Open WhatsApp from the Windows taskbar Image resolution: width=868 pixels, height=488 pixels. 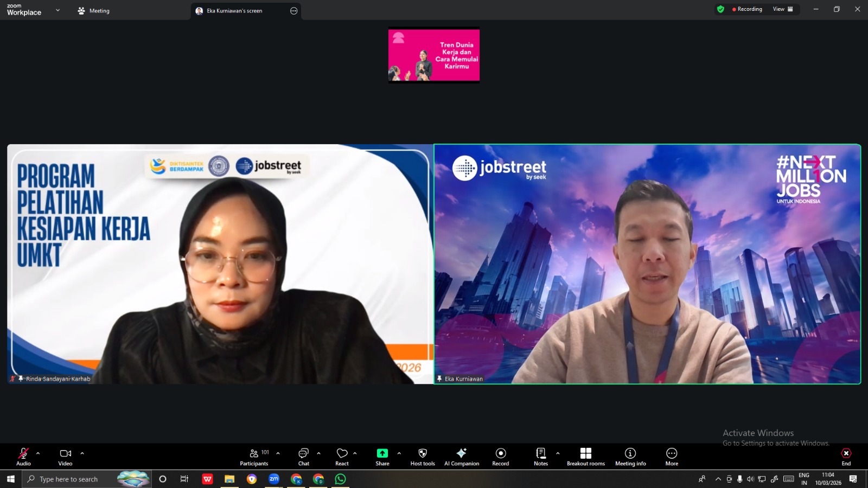pos(340,479)
